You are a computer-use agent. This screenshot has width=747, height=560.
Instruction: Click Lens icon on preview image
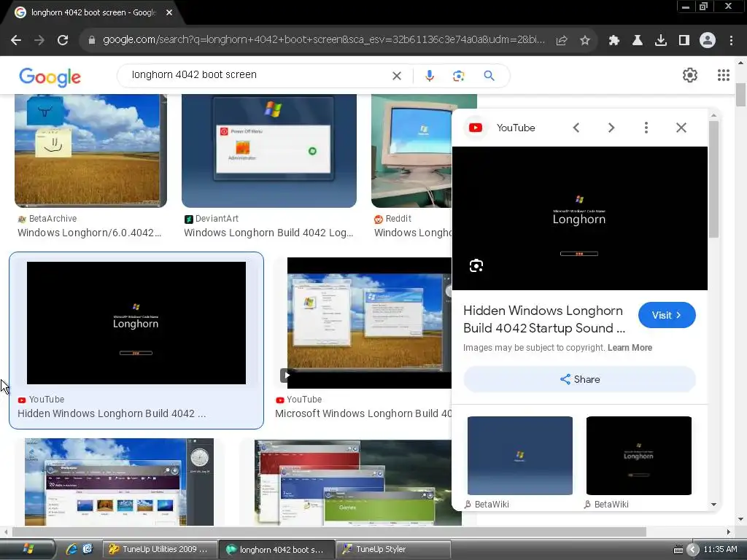476,265
